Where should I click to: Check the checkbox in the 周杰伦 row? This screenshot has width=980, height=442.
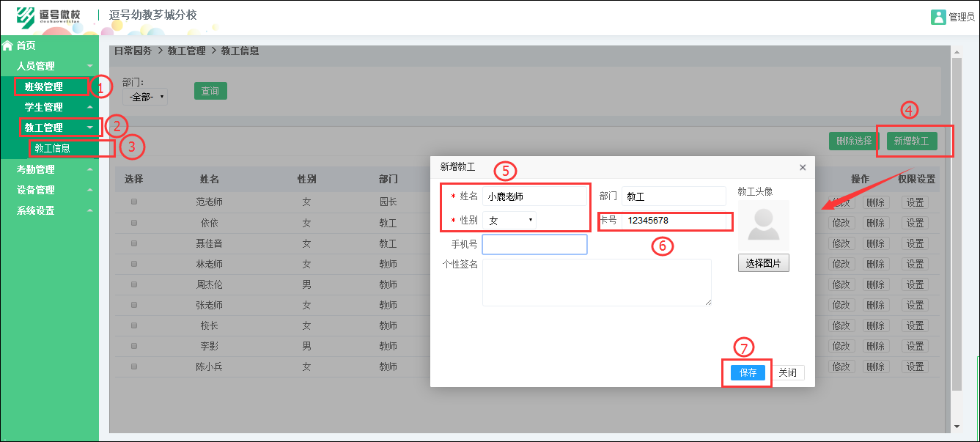tap(134, 284)
